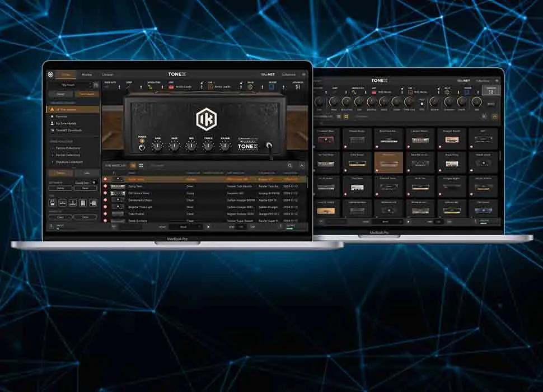
Task: Click the IK logo icon in the left laptop
Action: tap(51, 74)
